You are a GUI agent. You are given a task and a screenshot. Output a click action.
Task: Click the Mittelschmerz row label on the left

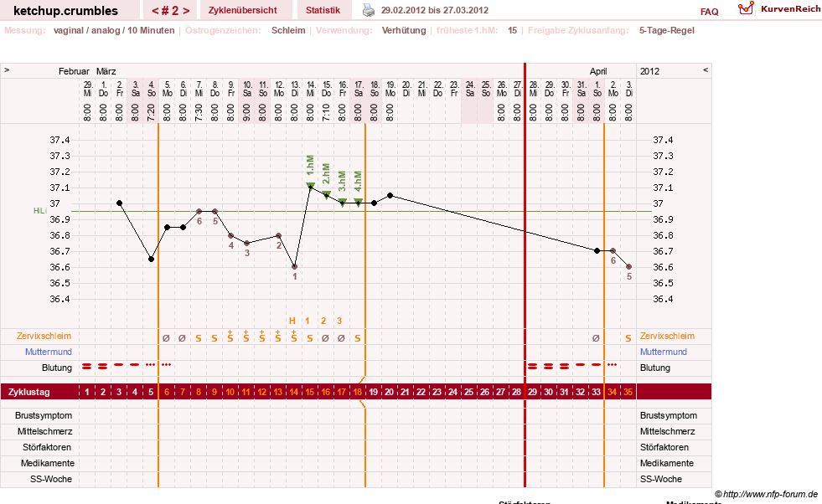point(44,431)
